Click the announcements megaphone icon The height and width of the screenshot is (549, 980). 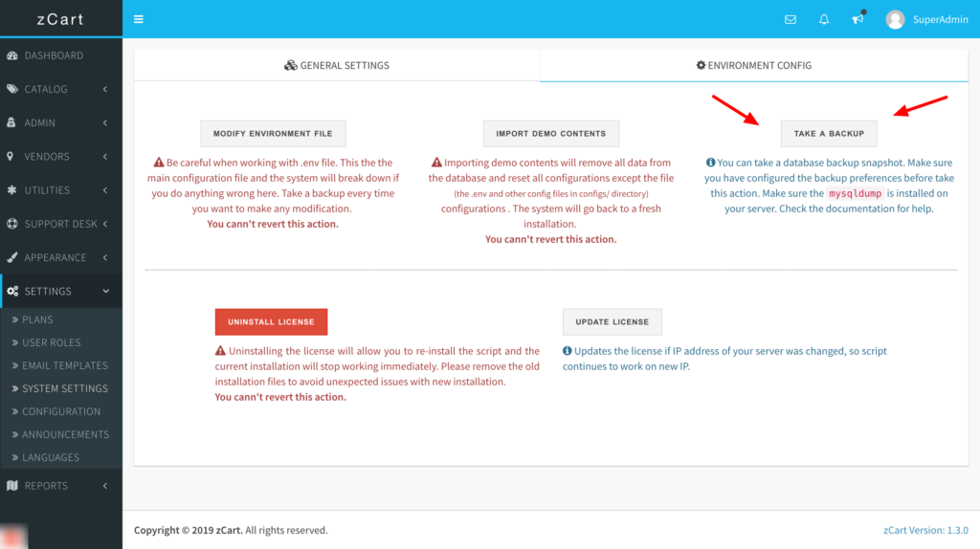coord(857,19)
